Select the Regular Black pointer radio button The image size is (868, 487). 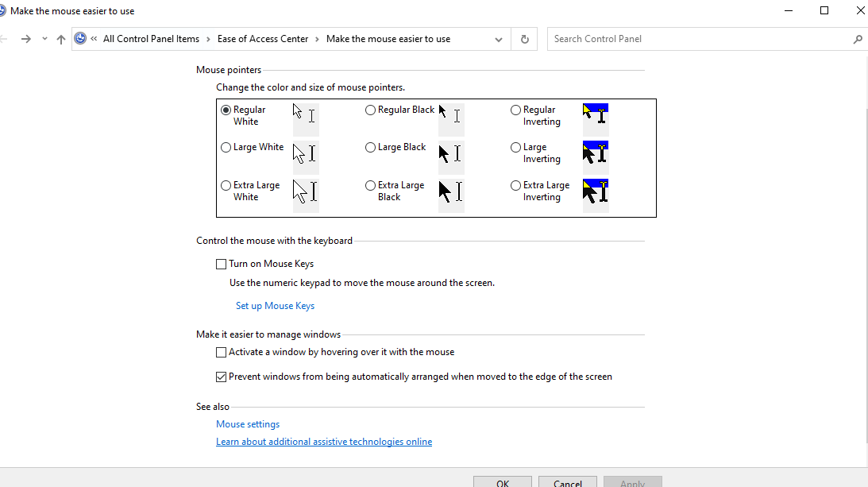pos(370,110)
